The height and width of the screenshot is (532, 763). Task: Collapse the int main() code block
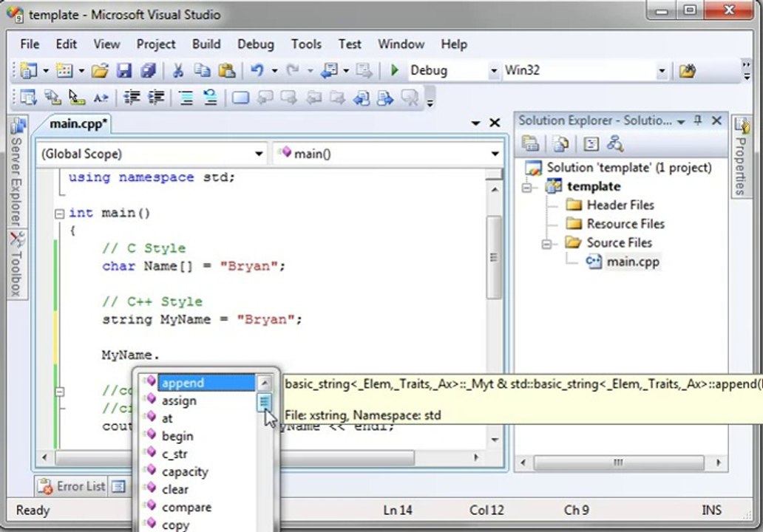[59, 214]
